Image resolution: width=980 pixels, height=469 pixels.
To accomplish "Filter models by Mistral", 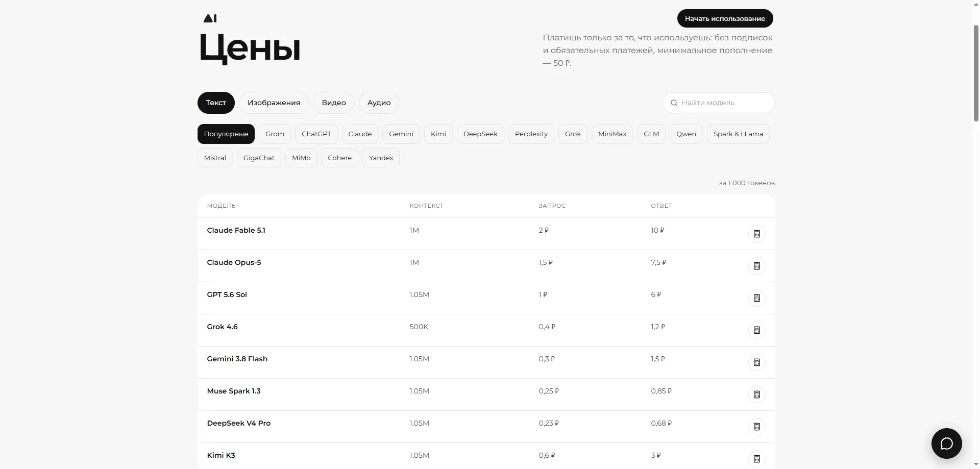I will click(215, 158).
